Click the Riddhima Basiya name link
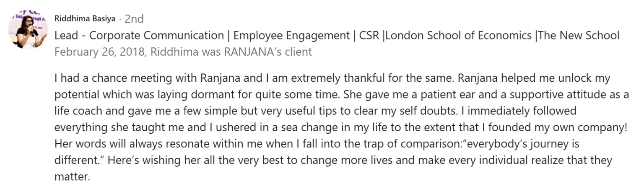Image resolution: width=644 pixels, height=189 pixels. [85, 19]
